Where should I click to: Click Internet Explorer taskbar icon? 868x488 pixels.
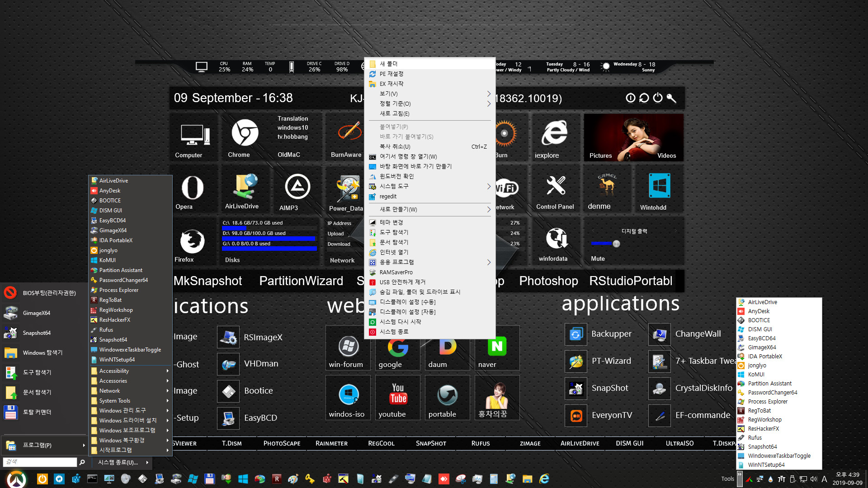(x=544, y=479)
